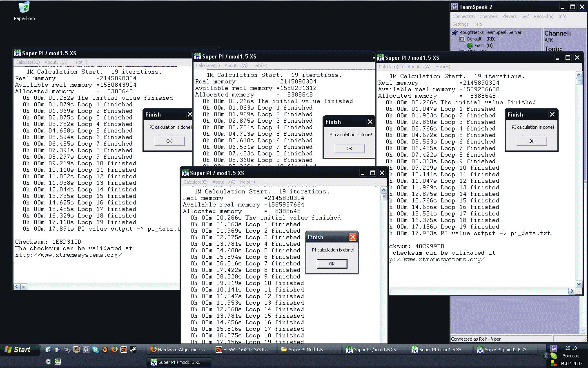Screen dimensions: 588x368
Task: Open Calculate(C) menu in the 1565937664 Super PI window
Action: click(195, 182)
